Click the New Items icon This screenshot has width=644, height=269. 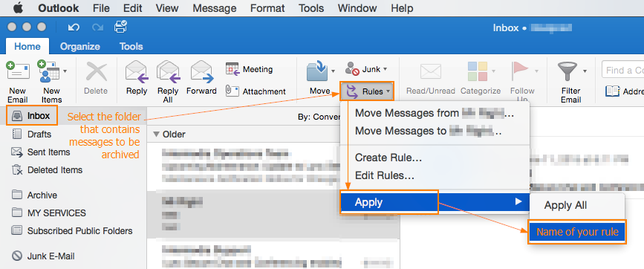point(48,71)
